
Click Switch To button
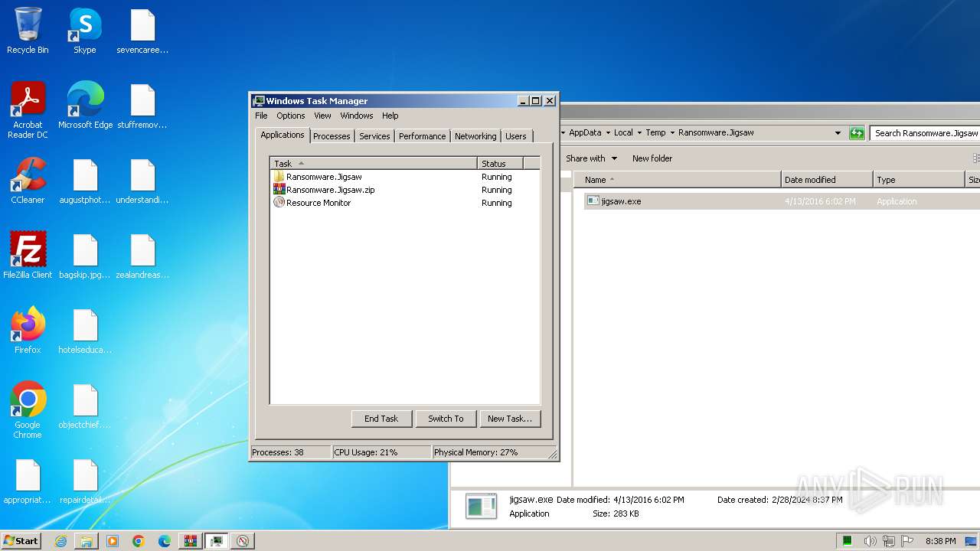(446, 419)
